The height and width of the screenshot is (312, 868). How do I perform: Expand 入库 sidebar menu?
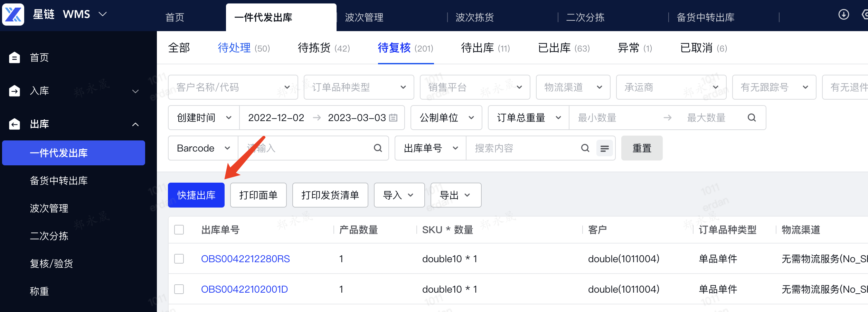pos(135,91)
